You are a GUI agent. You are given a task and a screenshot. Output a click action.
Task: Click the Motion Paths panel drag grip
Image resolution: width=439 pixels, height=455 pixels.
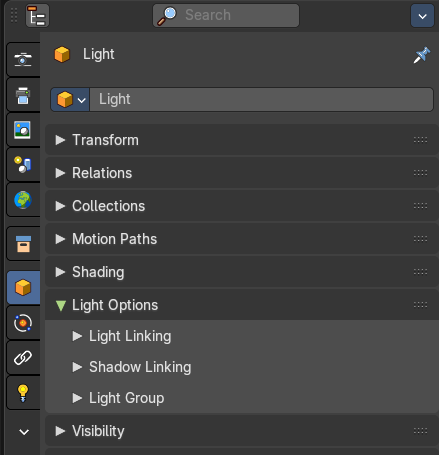click(x=420, y=239)
